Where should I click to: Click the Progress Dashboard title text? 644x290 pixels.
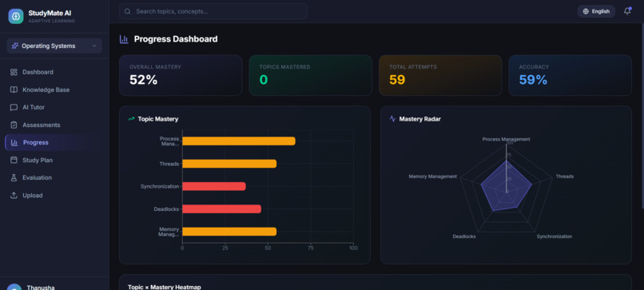point(176,39)
